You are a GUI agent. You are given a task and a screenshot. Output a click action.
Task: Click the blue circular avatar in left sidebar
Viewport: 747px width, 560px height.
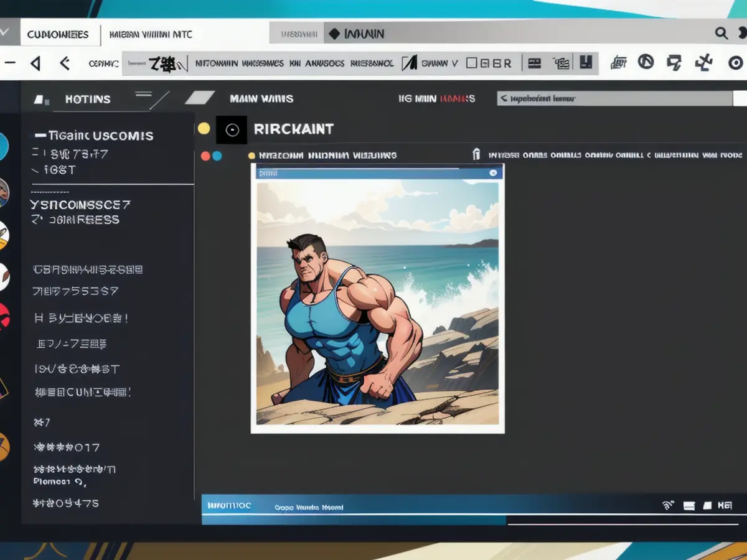[x=4, y=146]
